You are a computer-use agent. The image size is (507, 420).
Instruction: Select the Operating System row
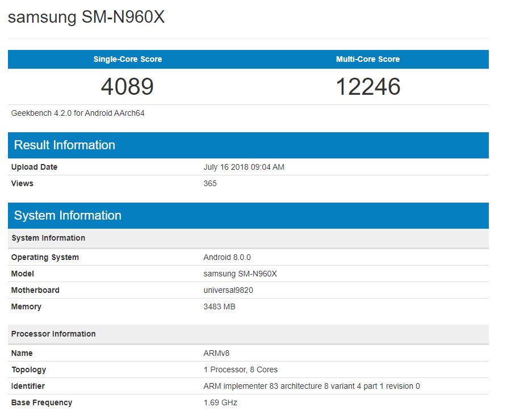(x=45, y=257)
